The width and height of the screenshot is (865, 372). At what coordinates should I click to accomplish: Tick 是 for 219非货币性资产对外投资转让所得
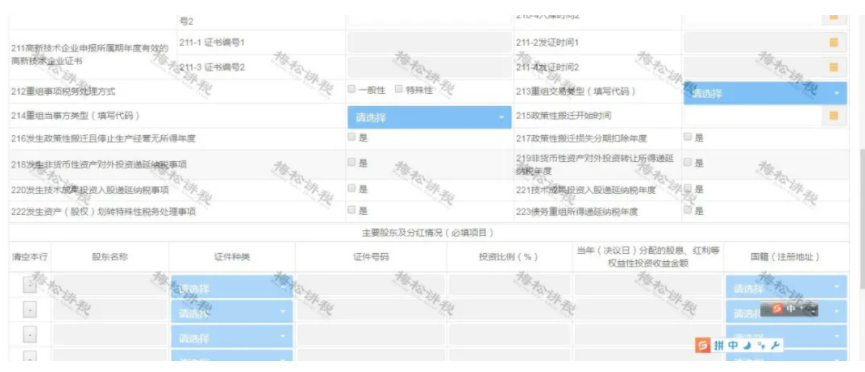pyautogui.click(x=687, y=162)
